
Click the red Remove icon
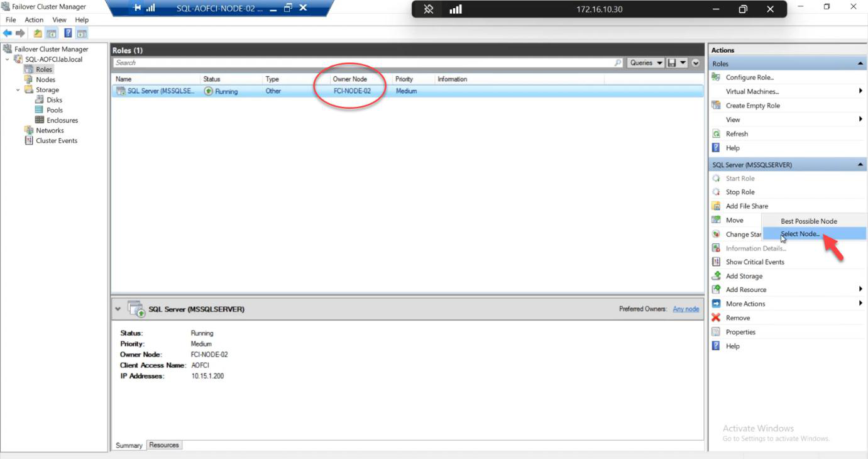(716, 318)
